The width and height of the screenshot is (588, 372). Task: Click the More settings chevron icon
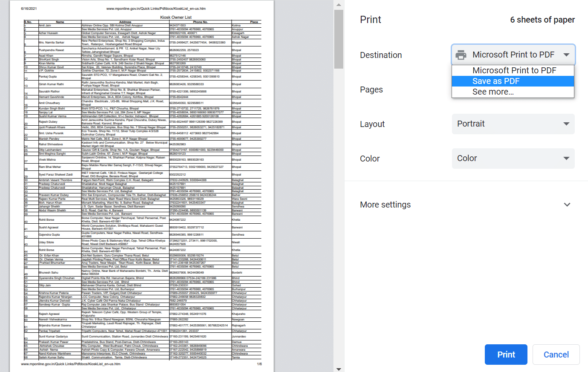(x=567, y=205)
